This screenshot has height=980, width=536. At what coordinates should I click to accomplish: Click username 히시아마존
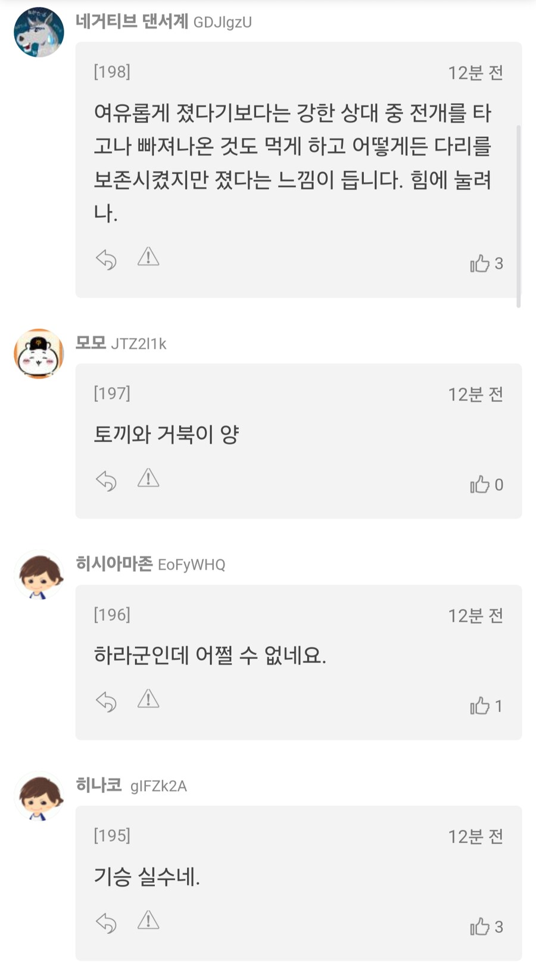[x=114, y=564]
